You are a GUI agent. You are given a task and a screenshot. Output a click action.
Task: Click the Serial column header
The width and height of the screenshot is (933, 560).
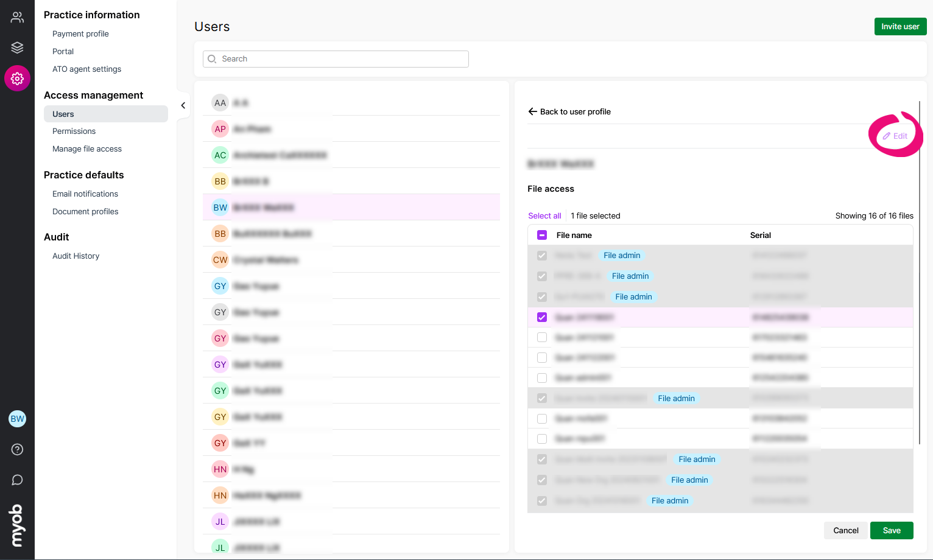click(760, 235)
